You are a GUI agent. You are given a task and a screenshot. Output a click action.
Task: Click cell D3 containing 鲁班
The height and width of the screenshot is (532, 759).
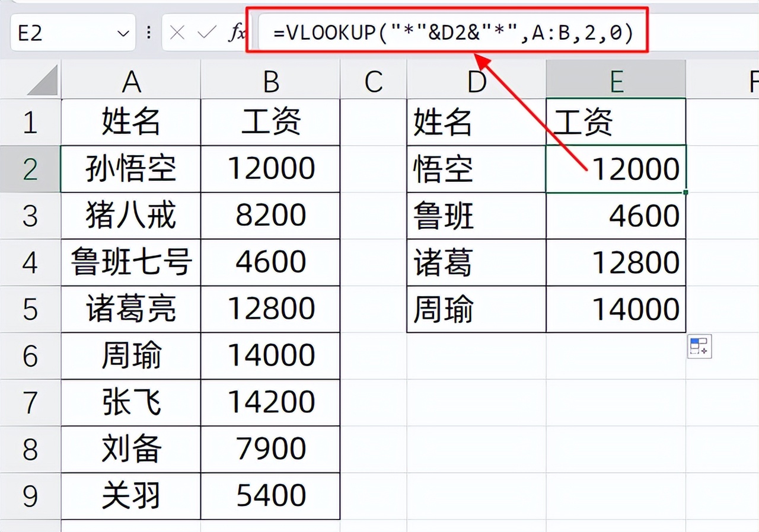[x=477, y=216]
